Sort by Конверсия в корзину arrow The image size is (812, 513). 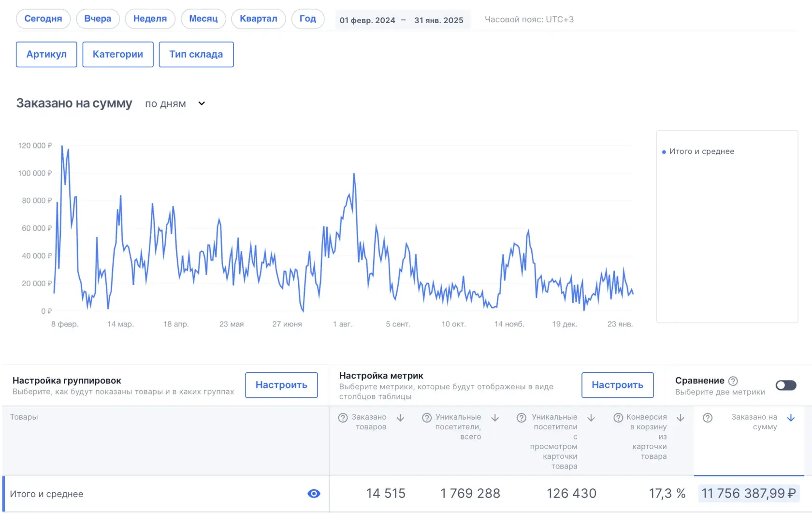point(681,418)
